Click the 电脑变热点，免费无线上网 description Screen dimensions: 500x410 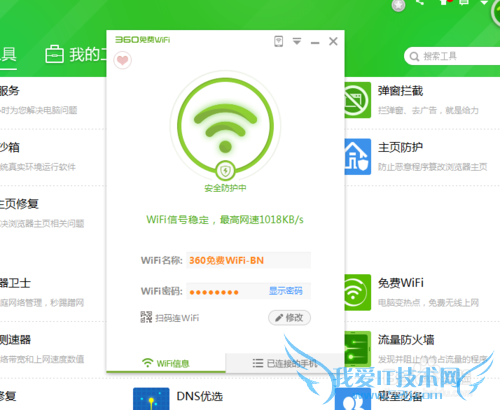point(428,303)
